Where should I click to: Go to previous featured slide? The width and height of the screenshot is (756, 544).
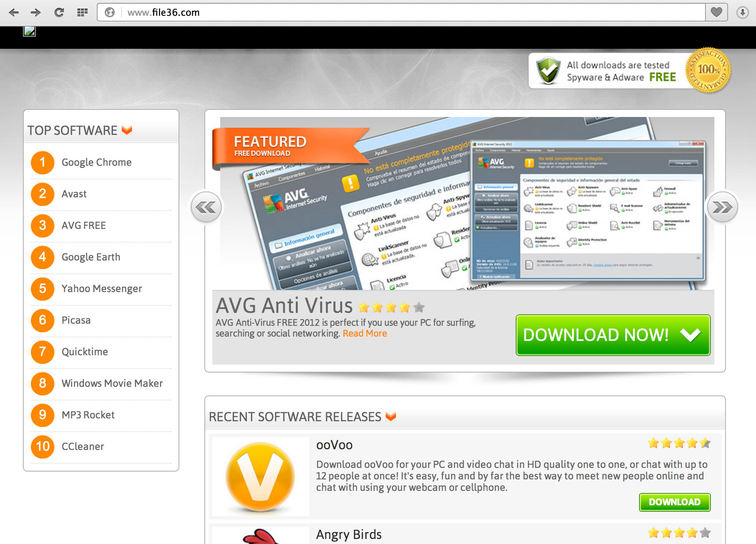point(206,207)
